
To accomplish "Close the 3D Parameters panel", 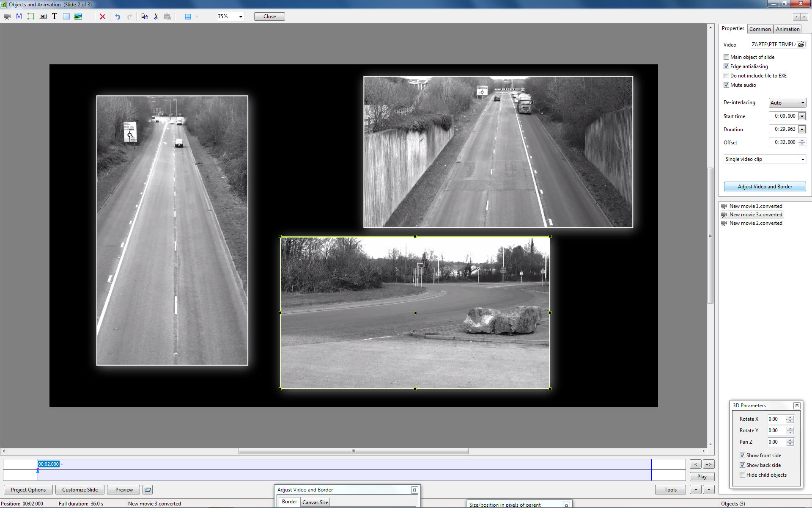I will pos(797,406).
